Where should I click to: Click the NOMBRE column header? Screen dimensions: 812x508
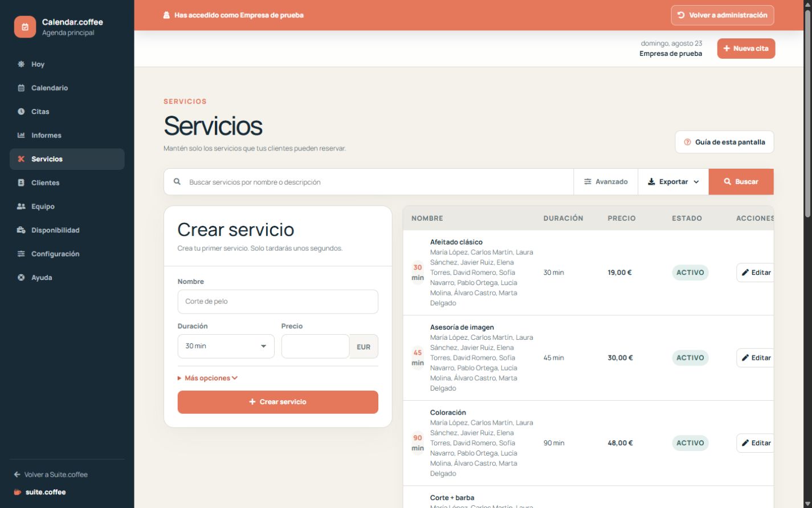(x=427, y=218)
